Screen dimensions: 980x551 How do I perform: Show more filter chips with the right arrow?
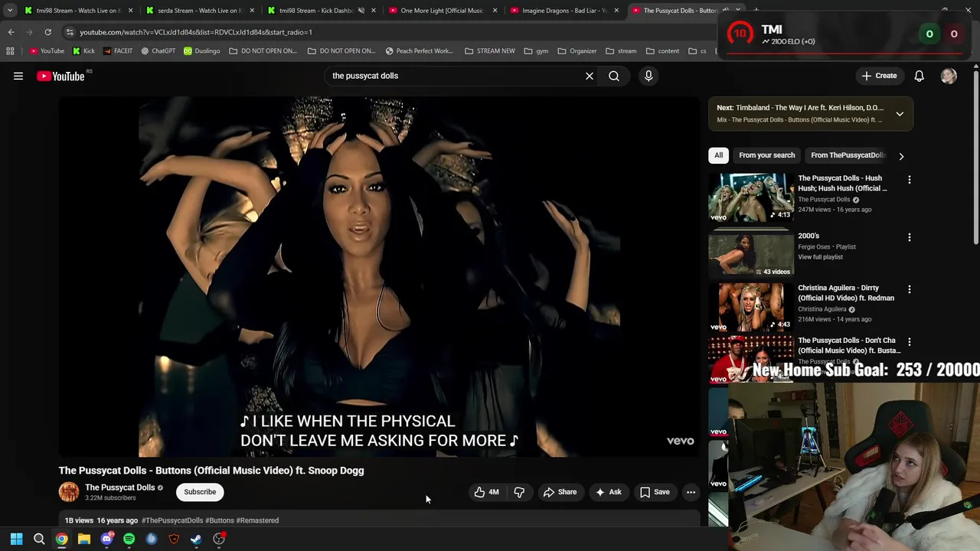point(901,156)
